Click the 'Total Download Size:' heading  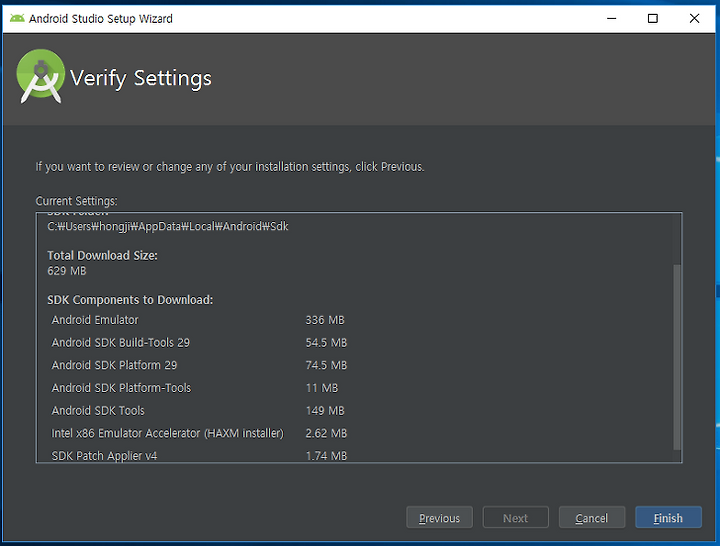102,255
